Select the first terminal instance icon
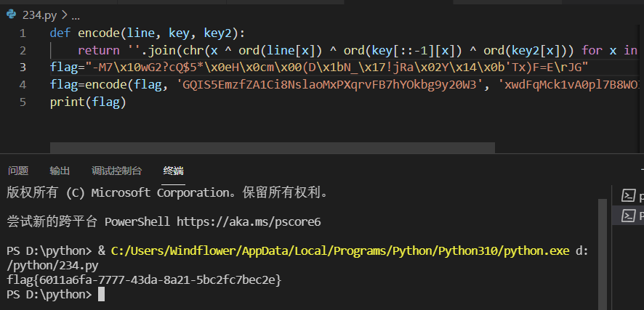644x310 pixels. [629, 195]
